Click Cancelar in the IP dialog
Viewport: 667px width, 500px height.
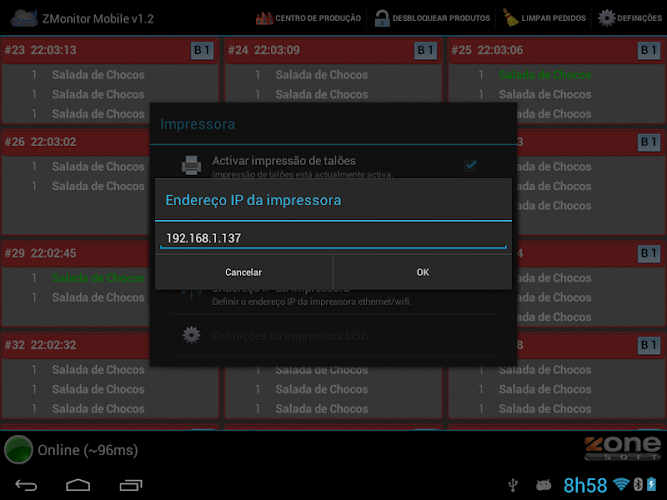tap(243, 272)
